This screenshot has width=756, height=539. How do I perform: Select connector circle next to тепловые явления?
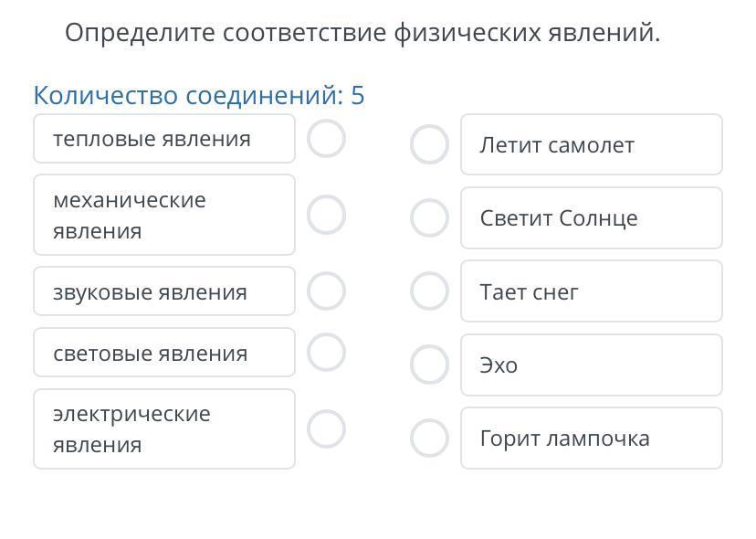[327, 139]
